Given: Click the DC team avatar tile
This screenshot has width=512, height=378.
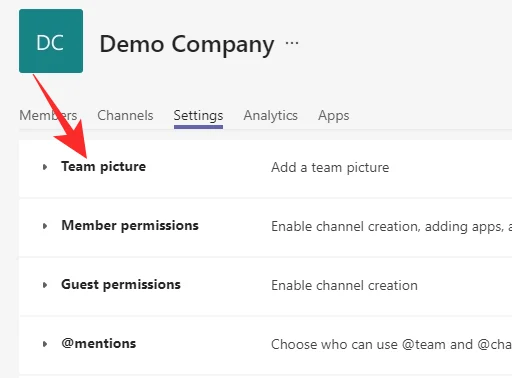Looking at the screenshot, I should coord(51,41).
